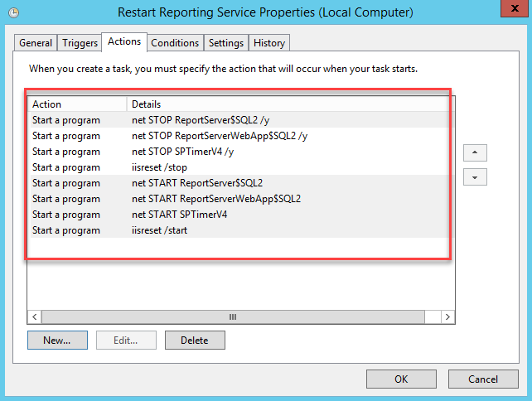Open the General tab
Viewport: 532px width, 401px height.
(36, 43)
